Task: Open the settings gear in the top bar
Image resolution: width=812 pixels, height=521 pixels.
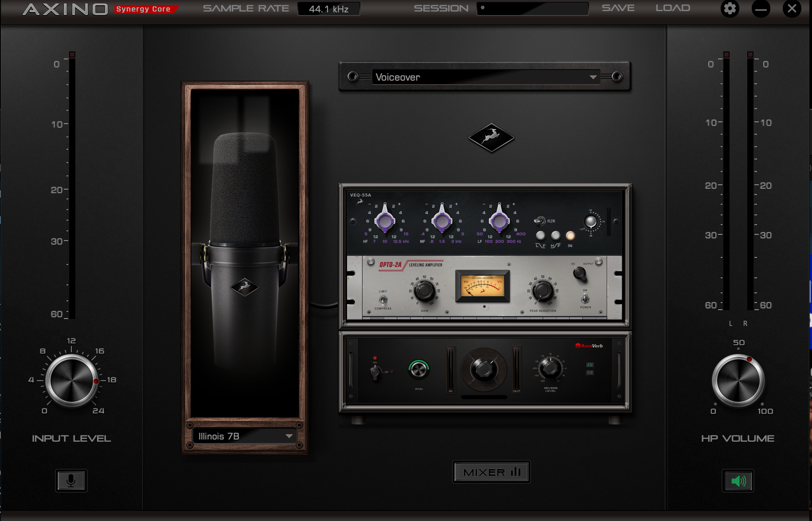Action: (730, 8)
